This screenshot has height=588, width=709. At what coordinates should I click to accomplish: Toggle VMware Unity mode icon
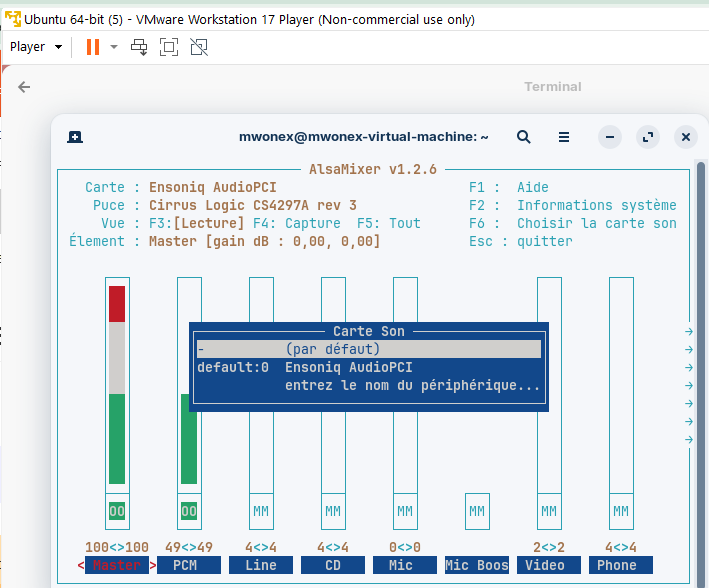199,47
